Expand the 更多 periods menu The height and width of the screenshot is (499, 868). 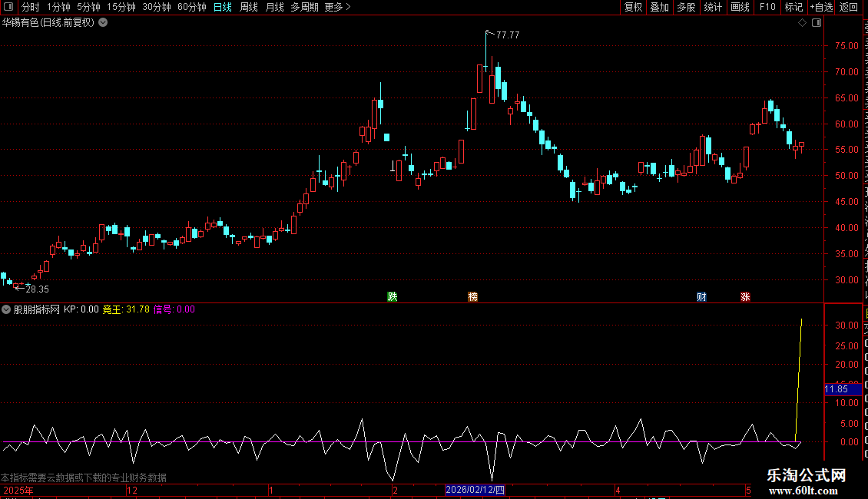(338, 7)
